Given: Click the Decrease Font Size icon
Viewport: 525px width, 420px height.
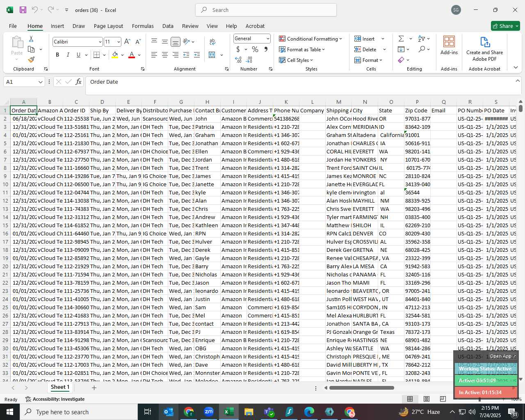Looking at the screenshot, I should (138, 41).
